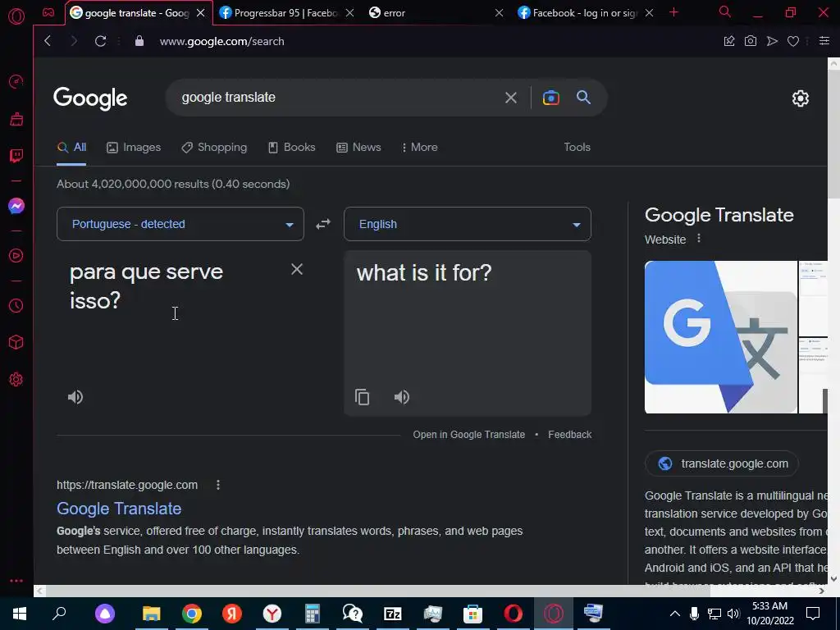Switch to the Books tab
The width and height of the screenshot is (840, 630).
pos(292,148)
